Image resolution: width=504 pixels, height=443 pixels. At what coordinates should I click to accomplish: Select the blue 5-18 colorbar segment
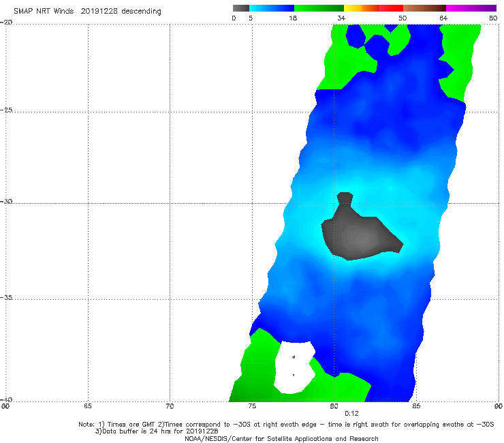(272, 8)
